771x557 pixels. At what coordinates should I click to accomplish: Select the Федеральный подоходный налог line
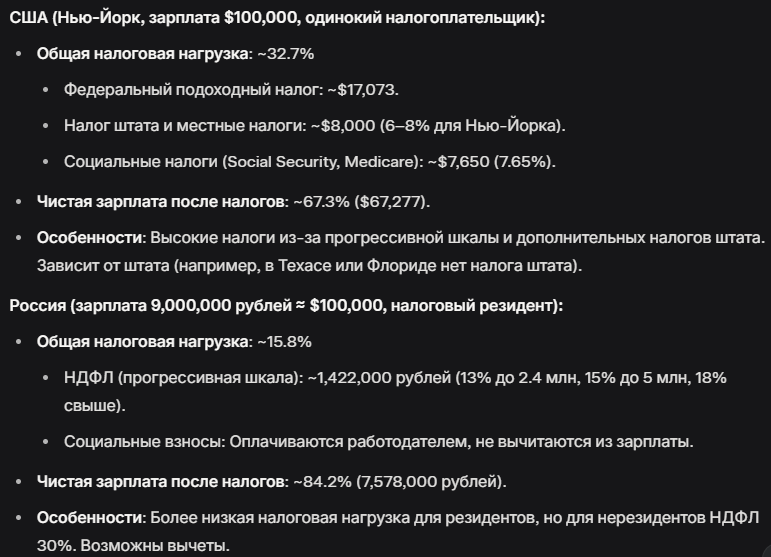tap(231, 89)
